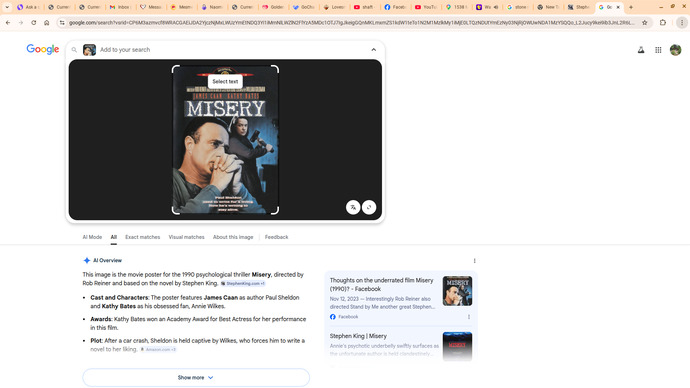Open the Google apps grid

click(x=658, y=50)
